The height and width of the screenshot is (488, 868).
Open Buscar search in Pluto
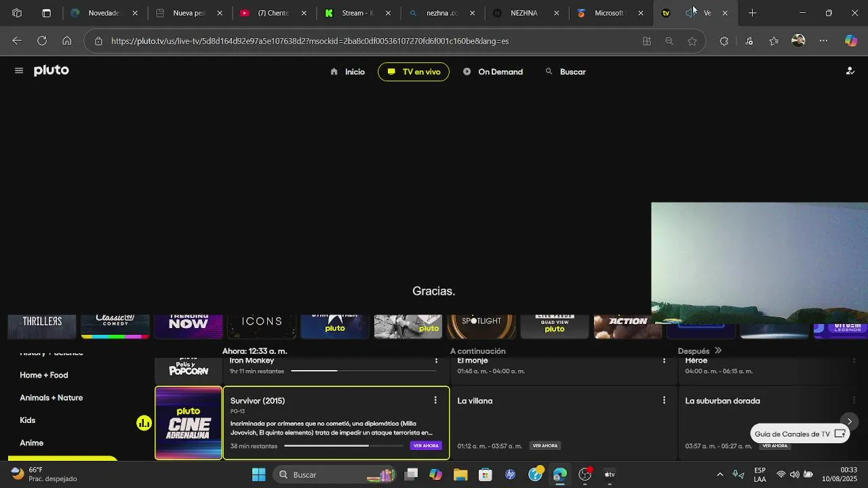coord(566,72)
